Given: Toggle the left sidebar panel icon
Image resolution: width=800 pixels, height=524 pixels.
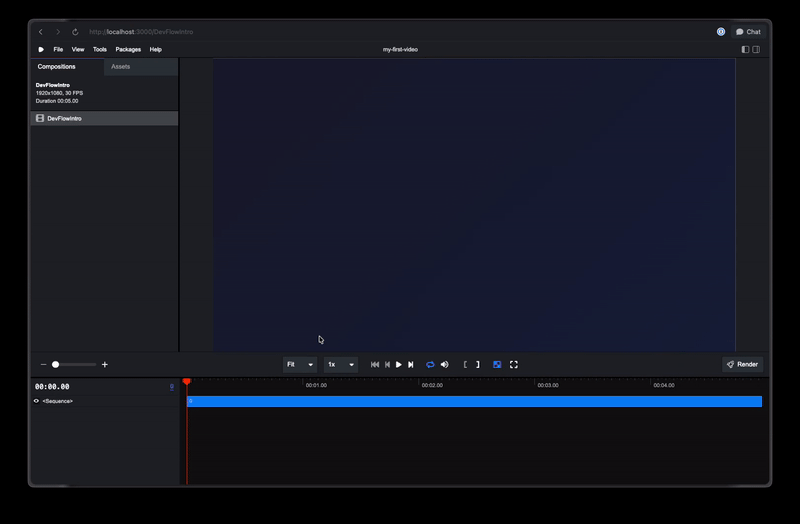Looking at the screenshot, I should [745, 49].
